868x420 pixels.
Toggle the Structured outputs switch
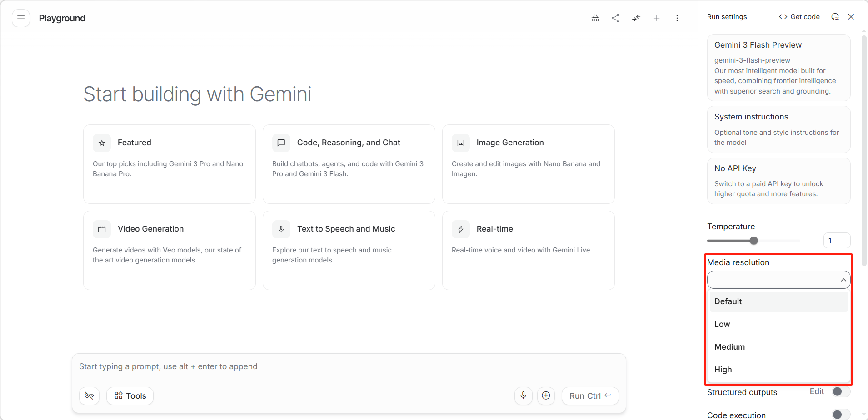(841, 392)
